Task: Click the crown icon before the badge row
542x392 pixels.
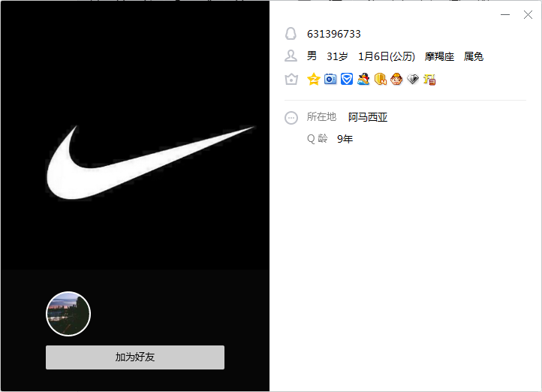Action: click(x=291, y=79)
